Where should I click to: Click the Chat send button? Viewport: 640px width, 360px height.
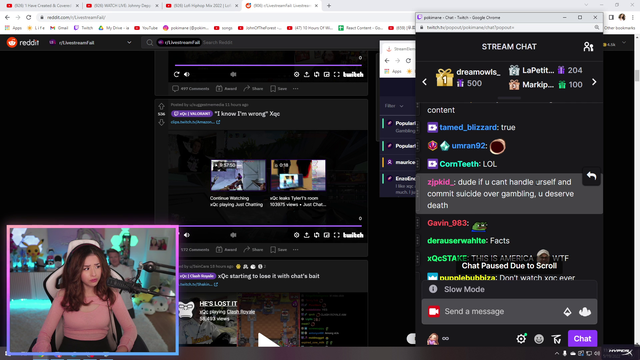point(582,338)
